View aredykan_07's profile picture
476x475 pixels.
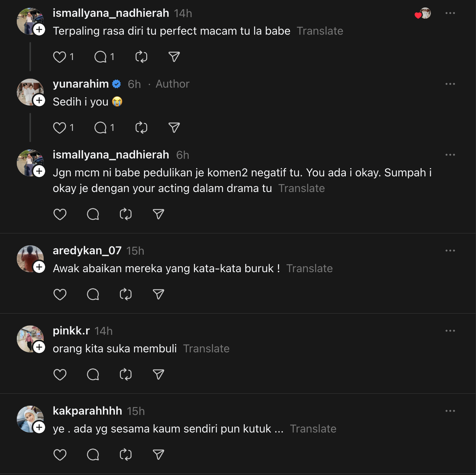click(x=29, y=258)
